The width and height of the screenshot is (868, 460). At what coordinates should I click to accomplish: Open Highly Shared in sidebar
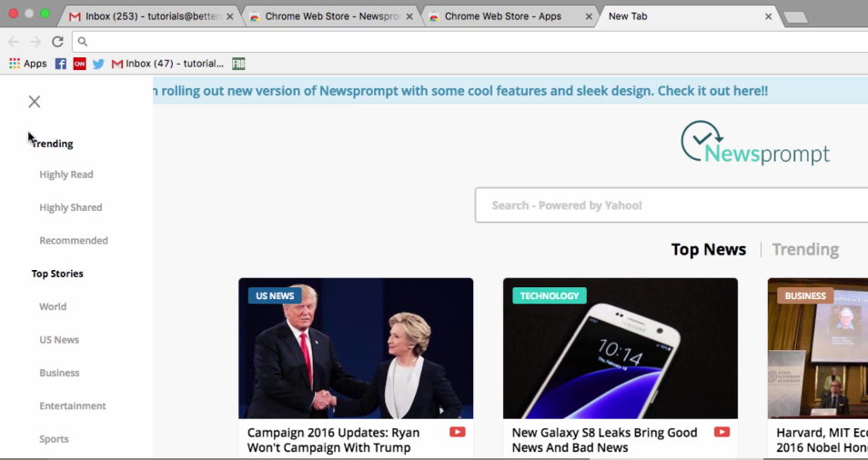[70, 208]
